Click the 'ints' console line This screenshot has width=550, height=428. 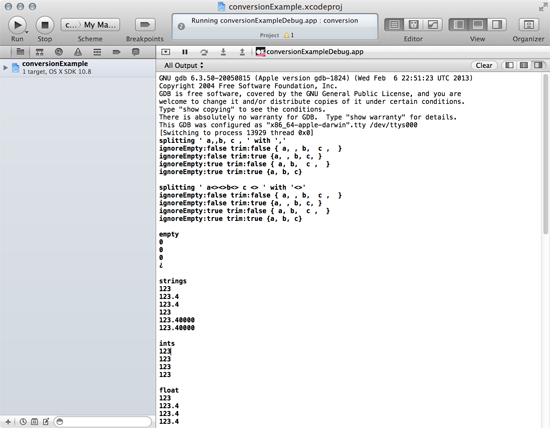point(167,343)
